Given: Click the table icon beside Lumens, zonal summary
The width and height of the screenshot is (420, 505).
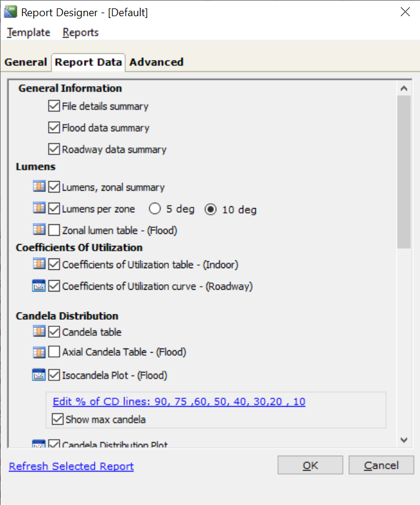Looking at the screenshot, I should click(39, 187).
